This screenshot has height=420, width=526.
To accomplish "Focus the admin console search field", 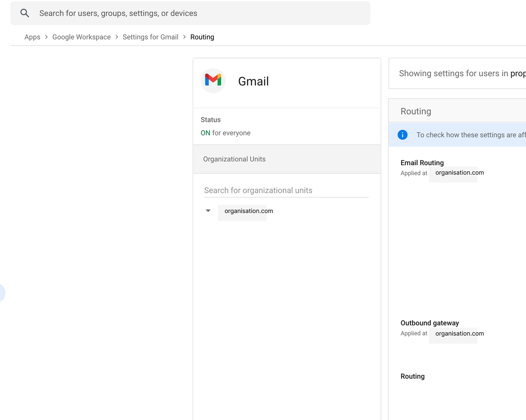I will click(190, 13).
